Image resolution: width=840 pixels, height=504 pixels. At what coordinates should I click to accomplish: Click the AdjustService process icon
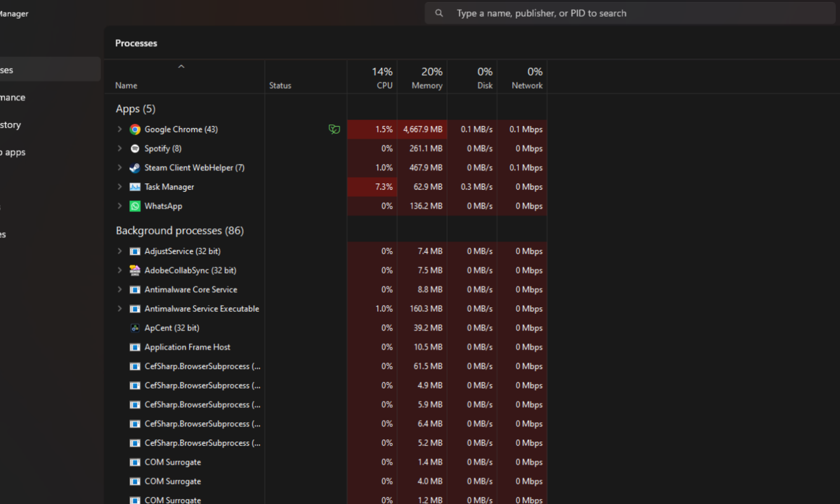tap(135, 251)
